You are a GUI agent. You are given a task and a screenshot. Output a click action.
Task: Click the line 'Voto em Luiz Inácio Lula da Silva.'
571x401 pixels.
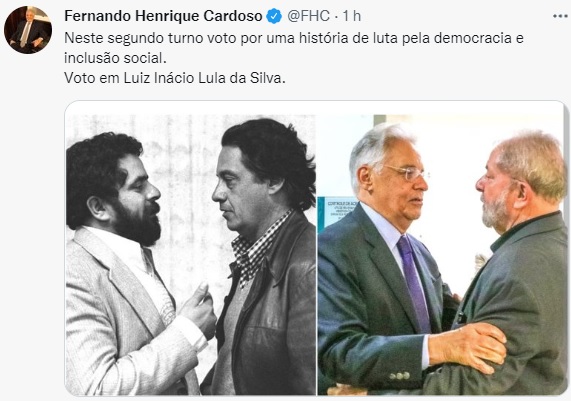pyautogui.click(x=175, y=78)
